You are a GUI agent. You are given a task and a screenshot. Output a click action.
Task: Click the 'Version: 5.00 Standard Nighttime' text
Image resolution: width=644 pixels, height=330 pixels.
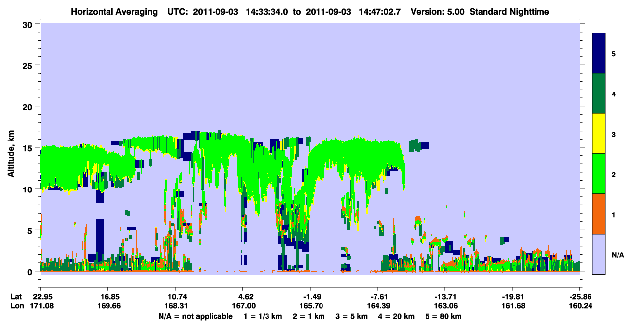click(480, 11)
